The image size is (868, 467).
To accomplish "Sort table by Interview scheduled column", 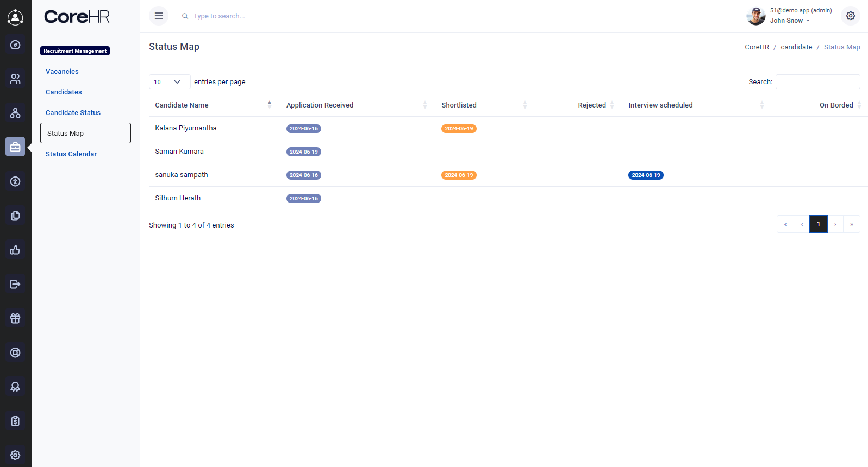I will coord(660,105).
